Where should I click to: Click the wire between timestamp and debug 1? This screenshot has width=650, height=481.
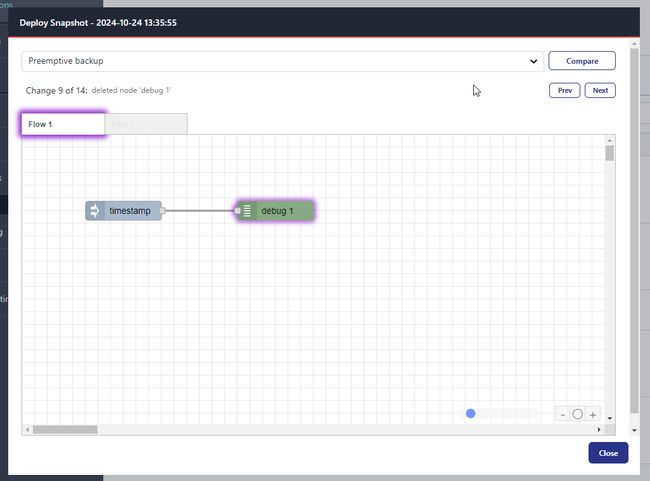(x=200, y=211)
